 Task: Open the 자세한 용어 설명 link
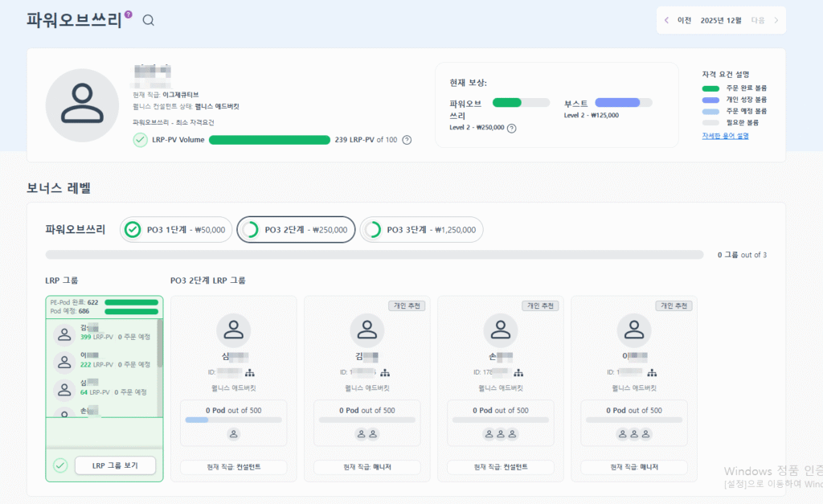725,136
